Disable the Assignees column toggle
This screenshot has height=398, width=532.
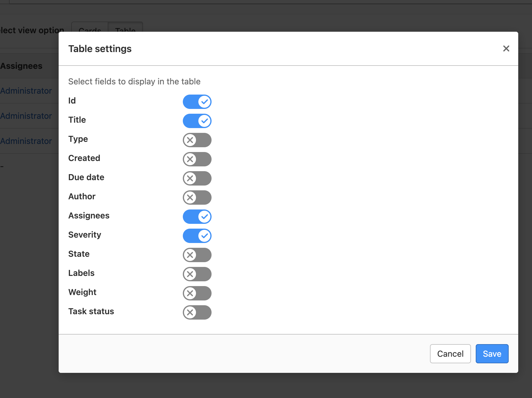click(197, 217)
